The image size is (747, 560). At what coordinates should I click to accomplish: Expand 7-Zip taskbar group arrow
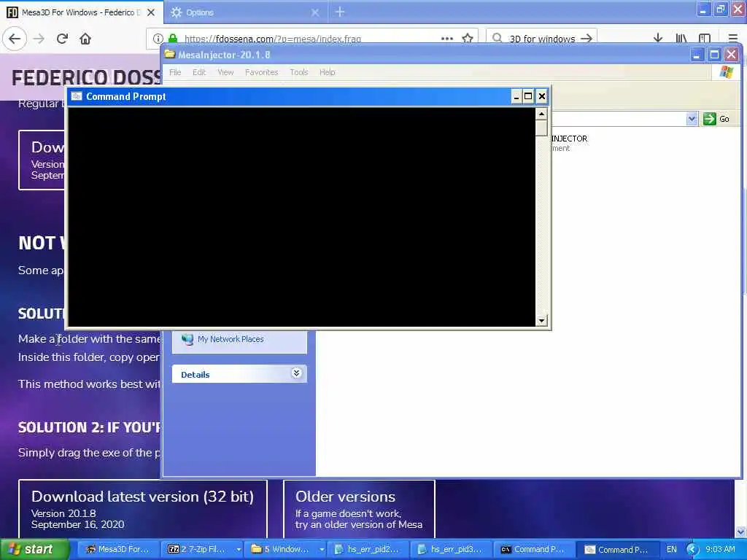(239, 550)
